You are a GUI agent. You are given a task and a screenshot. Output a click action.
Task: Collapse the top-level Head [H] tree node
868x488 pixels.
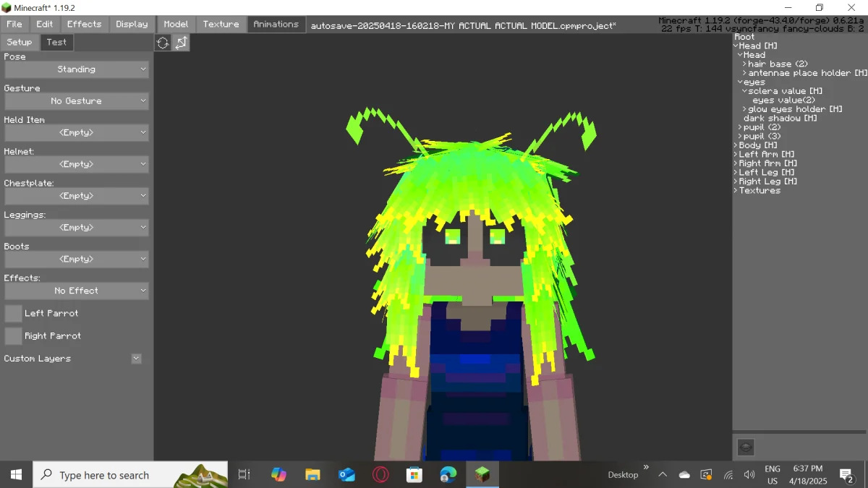736,46
